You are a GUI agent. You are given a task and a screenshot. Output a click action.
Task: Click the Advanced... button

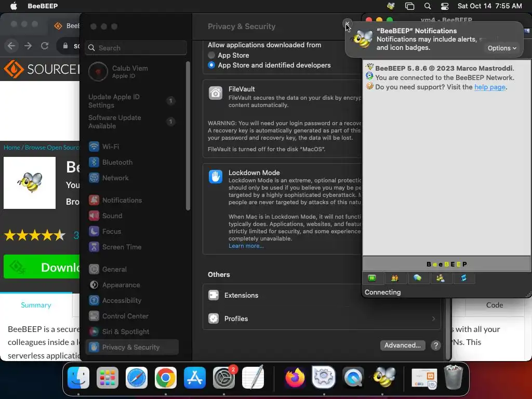[x=403, y=345]
